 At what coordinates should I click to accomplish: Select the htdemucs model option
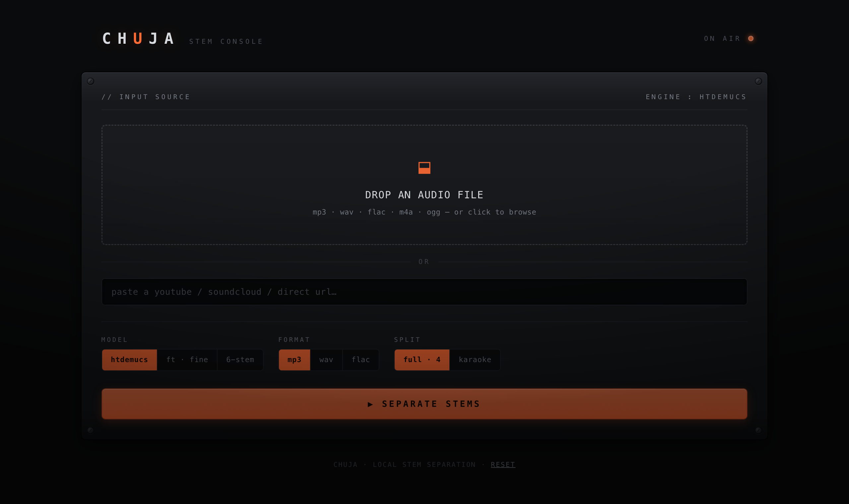point(129,360)
